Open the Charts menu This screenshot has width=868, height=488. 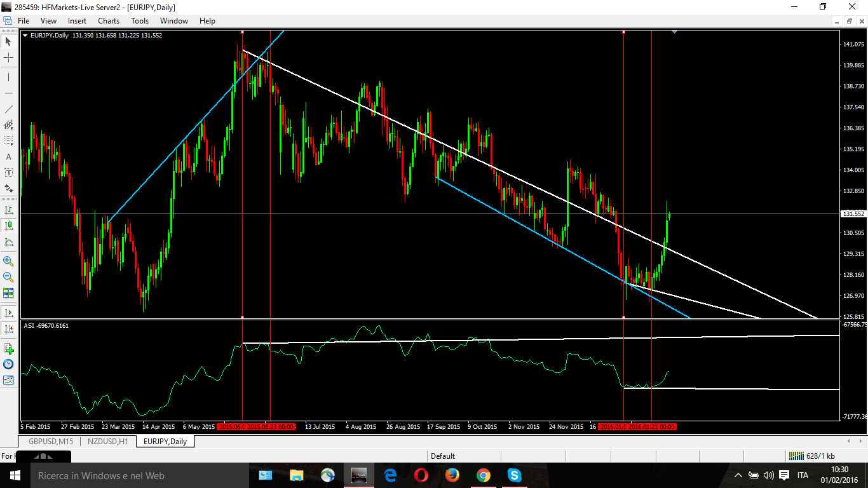point(109,21)
